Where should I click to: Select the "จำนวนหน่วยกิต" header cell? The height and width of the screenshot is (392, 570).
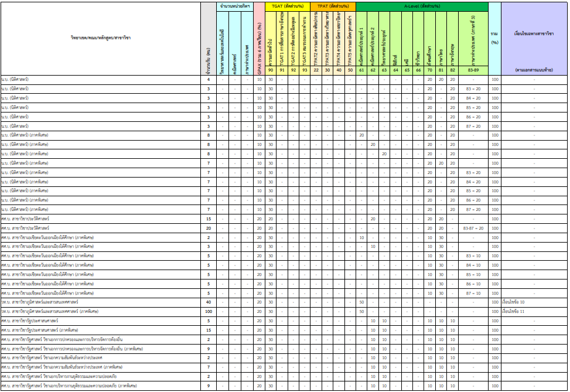[x=235, y=6]
